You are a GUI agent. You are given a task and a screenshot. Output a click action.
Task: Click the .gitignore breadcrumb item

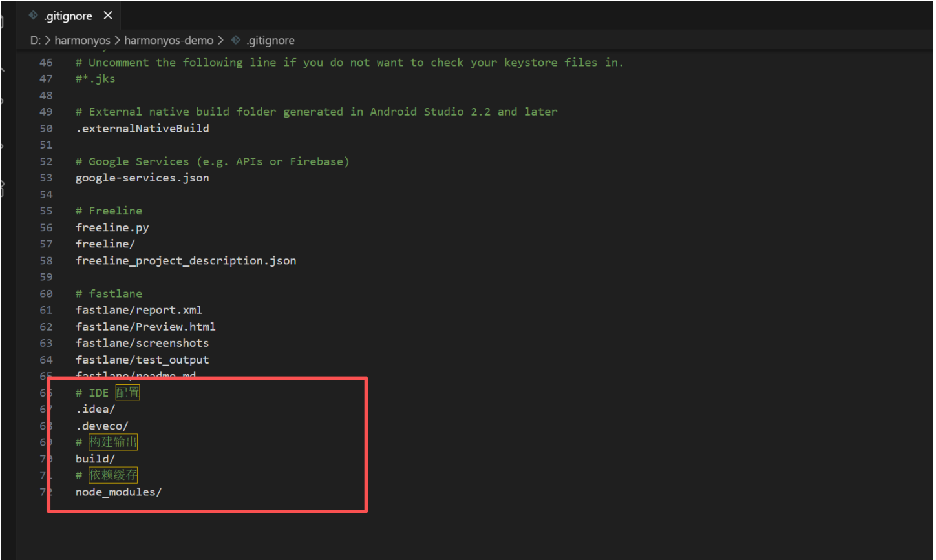tap(271, 40)
